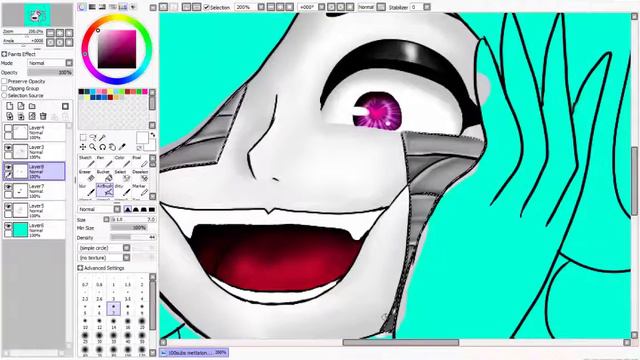
Task: Select the Select pen tool
Action: tap(122, 176)
